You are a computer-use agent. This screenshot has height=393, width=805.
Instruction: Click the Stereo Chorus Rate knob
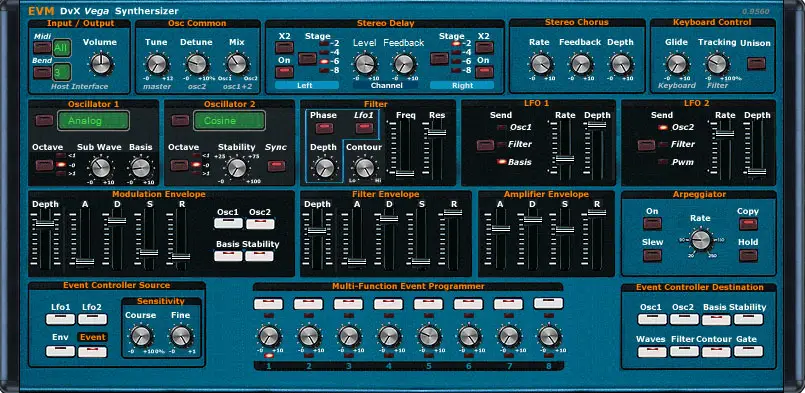point(540,64)
